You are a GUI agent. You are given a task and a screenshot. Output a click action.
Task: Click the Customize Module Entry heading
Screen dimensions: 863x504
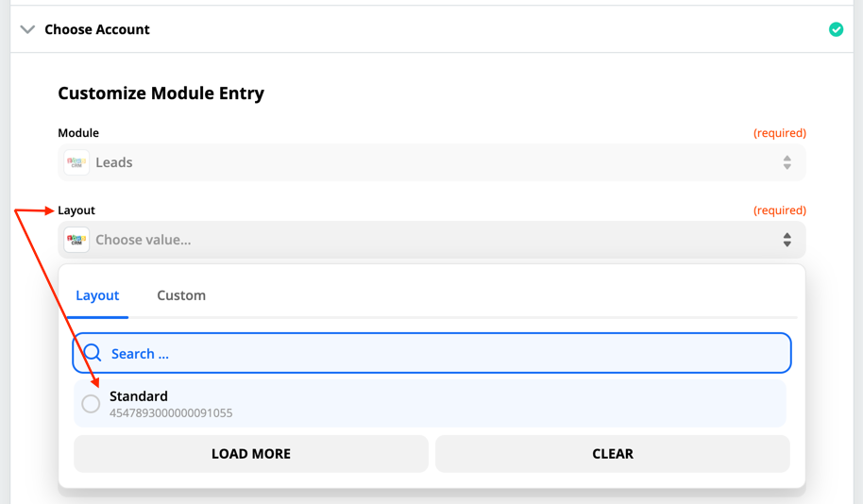pyautogui.click(x=161, y=93)
